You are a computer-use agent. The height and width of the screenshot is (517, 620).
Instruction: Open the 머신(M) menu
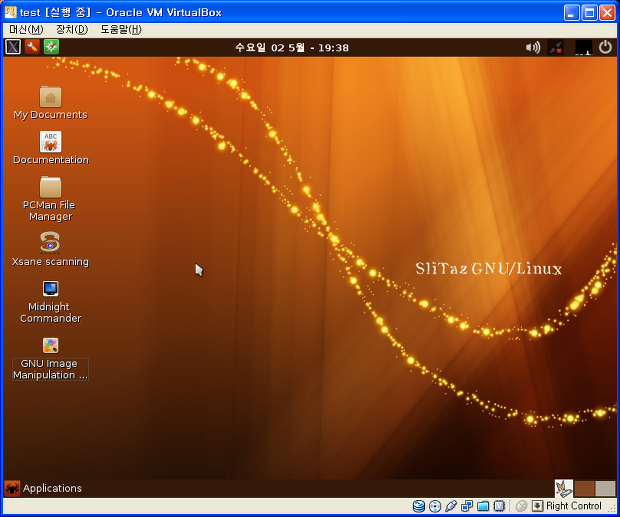(26, 30)
